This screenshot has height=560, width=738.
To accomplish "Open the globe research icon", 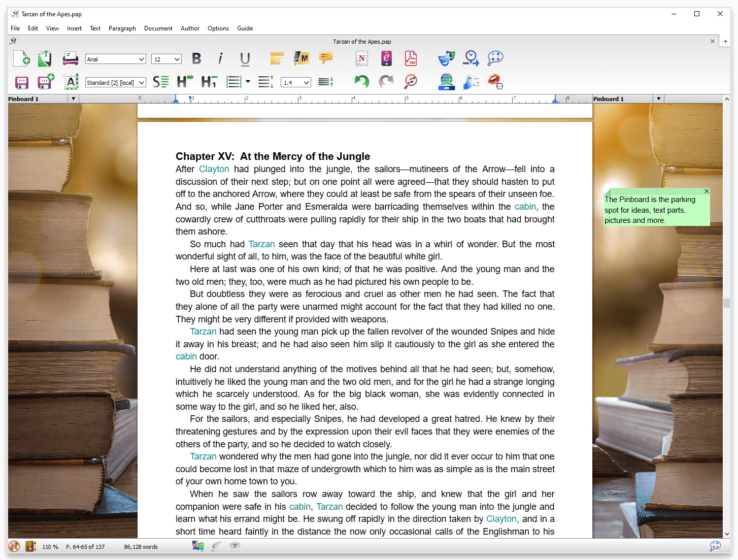I will 447,82.
